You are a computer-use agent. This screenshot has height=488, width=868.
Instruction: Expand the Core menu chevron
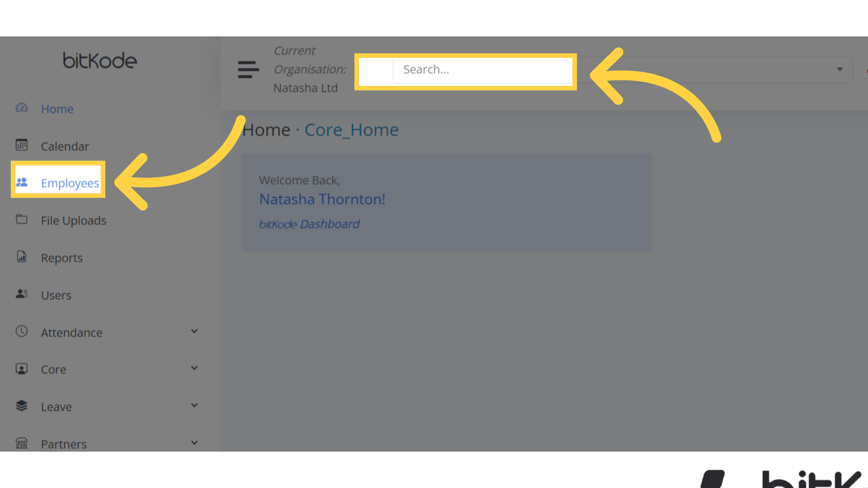(x=194, y=368)
